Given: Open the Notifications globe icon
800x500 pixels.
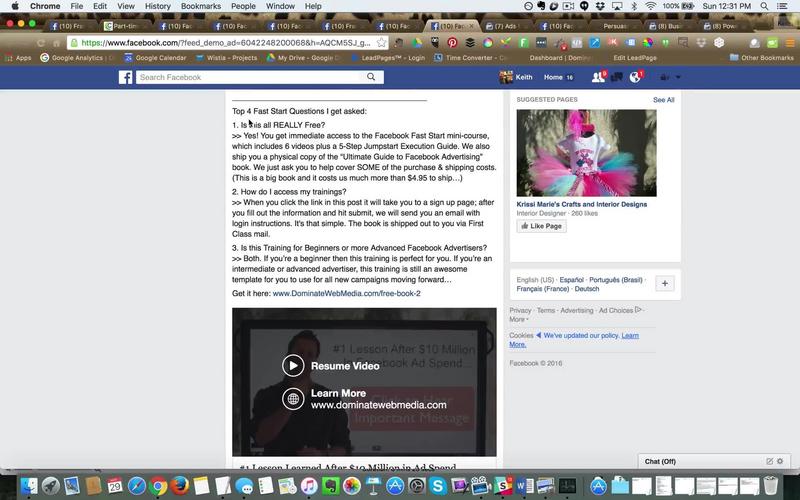Looking at the screenshot, I should [635, 77].
